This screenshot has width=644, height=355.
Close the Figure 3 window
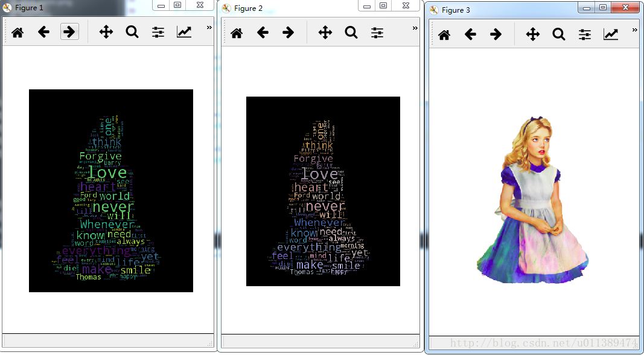pos(625,7)
